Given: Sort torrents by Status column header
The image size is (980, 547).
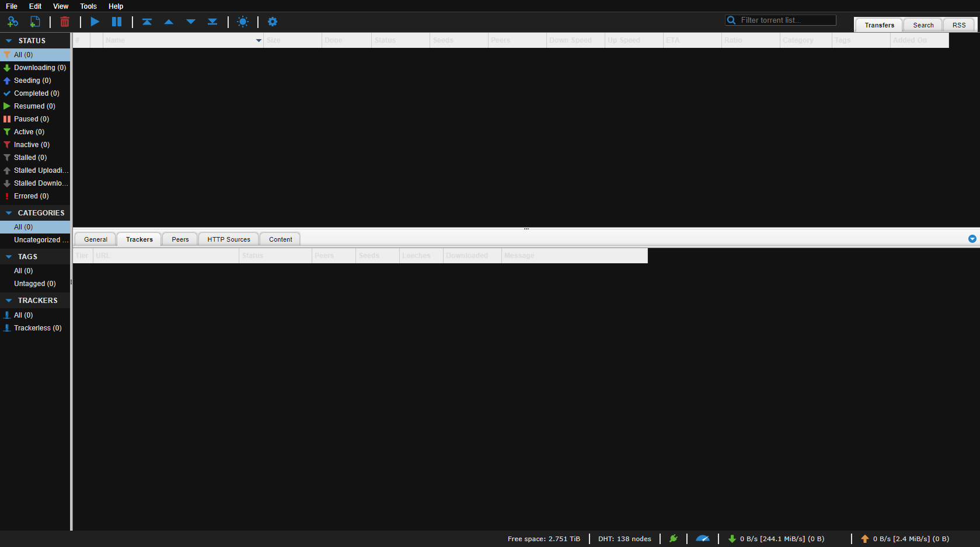Looking at the screenshot, I should tap(400, 40).
